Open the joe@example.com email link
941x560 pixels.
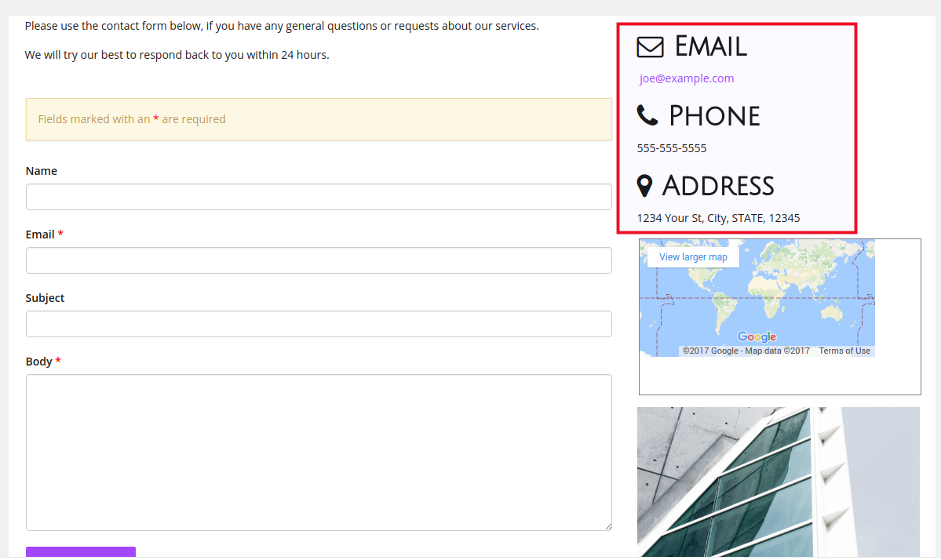click(x=687, y=78)
